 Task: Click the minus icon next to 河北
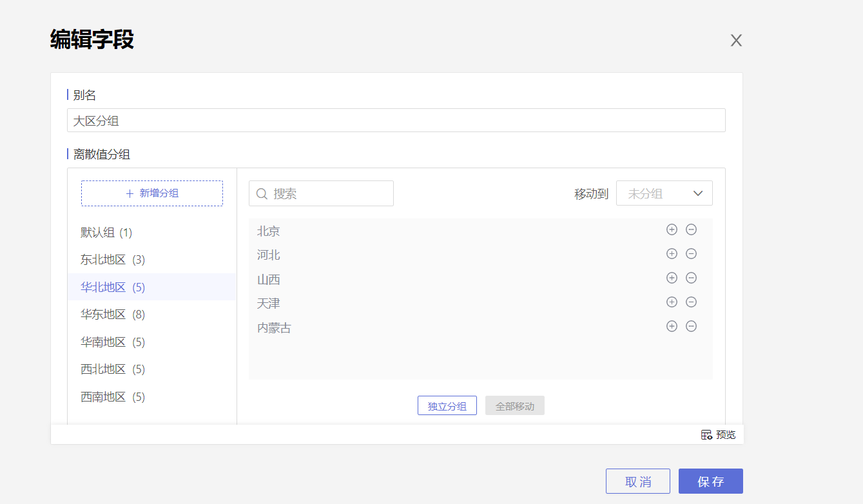691,254
